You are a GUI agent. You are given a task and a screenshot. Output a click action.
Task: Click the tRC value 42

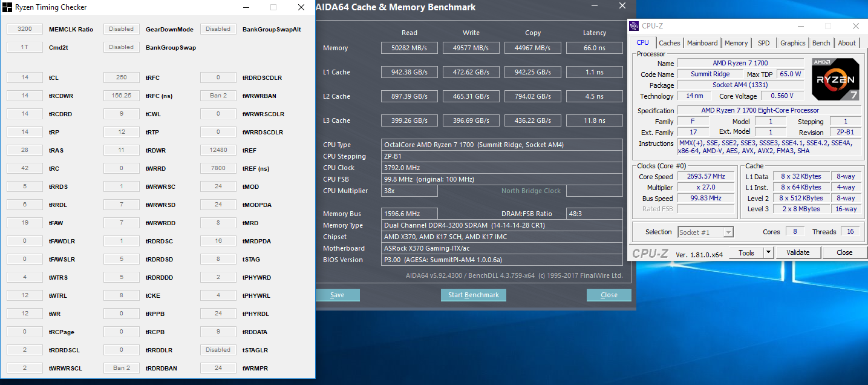point(24,168)
